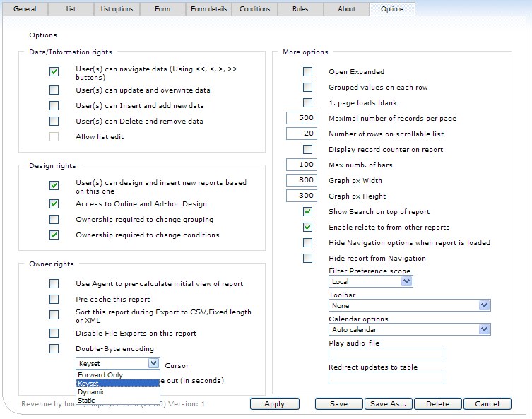Switch to the General tab

(x=25, y=9)
